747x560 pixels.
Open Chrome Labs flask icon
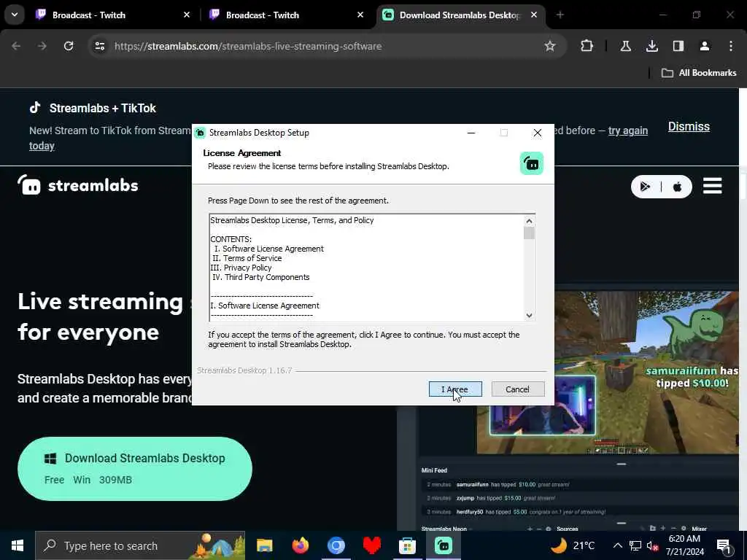[x=625, y=46]
